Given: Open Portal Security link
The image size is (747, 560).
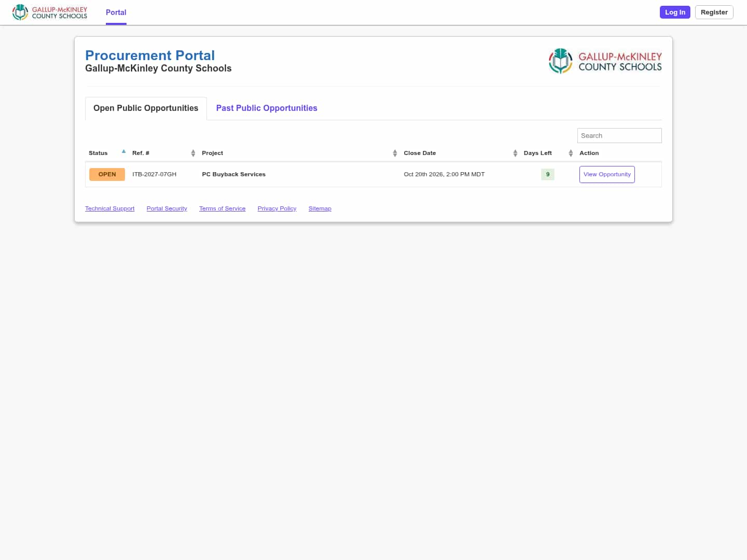Looking at the screenshot, I should [167, 208].
